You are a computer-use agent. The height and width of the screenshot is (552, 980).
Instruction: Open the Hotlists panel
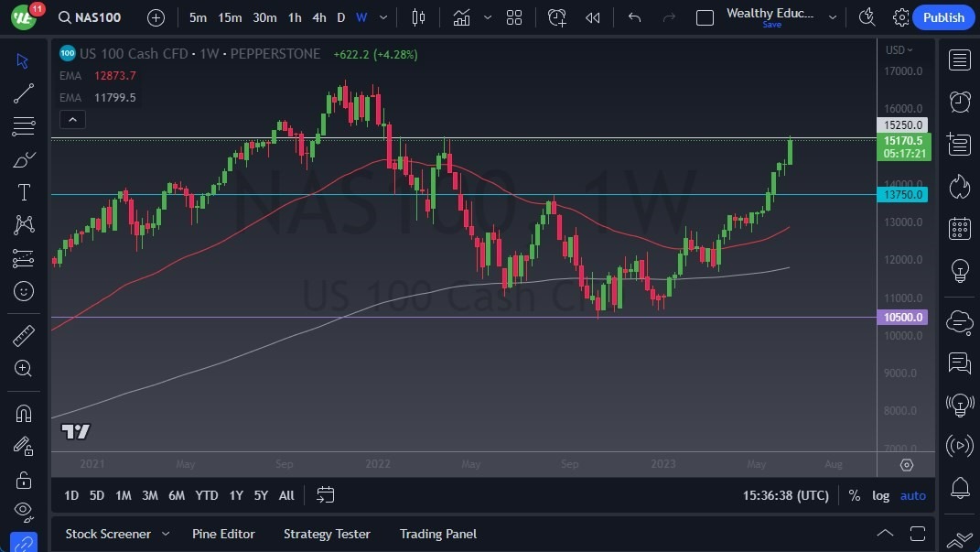tap(959, 186)
